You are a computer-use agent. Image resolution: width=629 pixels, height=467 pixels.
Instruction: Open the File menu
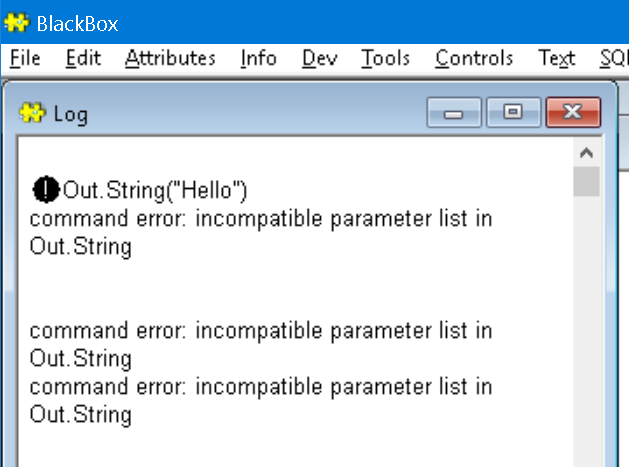[x=25, y=59]
